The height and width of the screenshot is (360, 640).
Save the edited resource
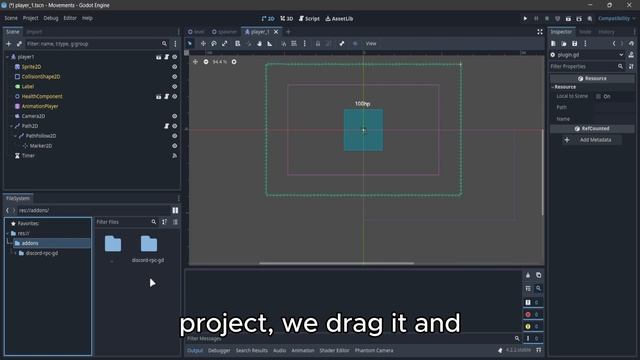pyautogui.click(x=574, y=44)
